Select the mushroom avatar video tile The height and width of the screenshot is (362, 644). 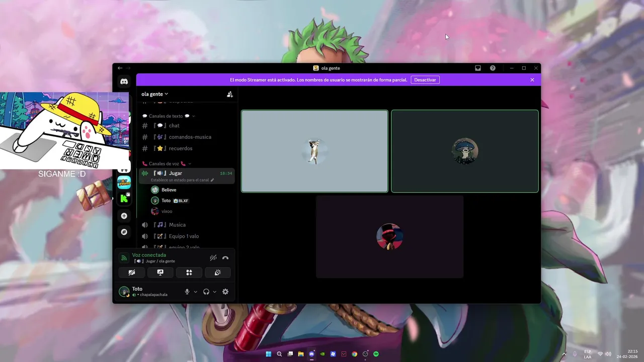[x=465, y=151]
